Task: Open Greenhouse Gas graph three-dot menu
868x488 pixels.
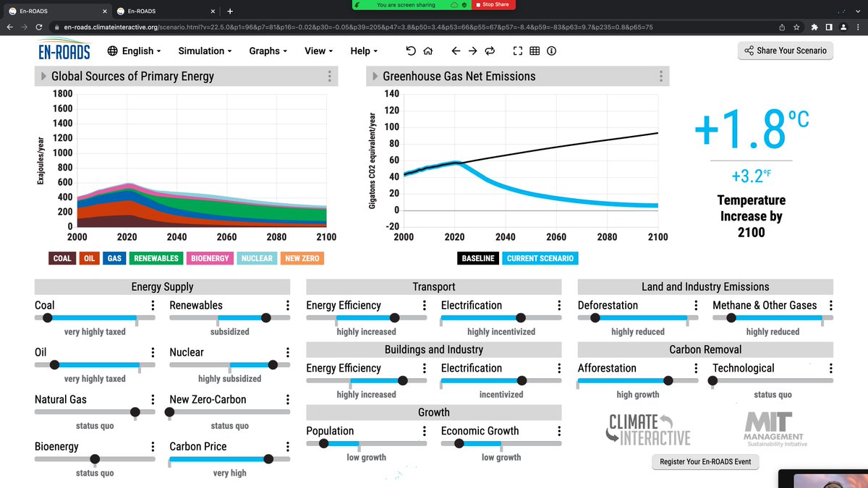Action: 661,77
